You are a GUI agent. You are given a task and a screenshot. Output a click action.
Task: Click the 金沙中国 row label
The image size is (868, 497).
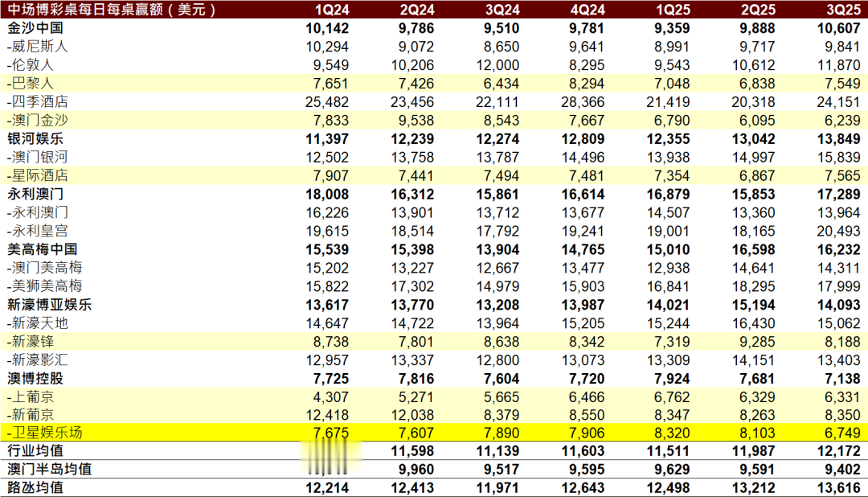click(x=35, y=28)
